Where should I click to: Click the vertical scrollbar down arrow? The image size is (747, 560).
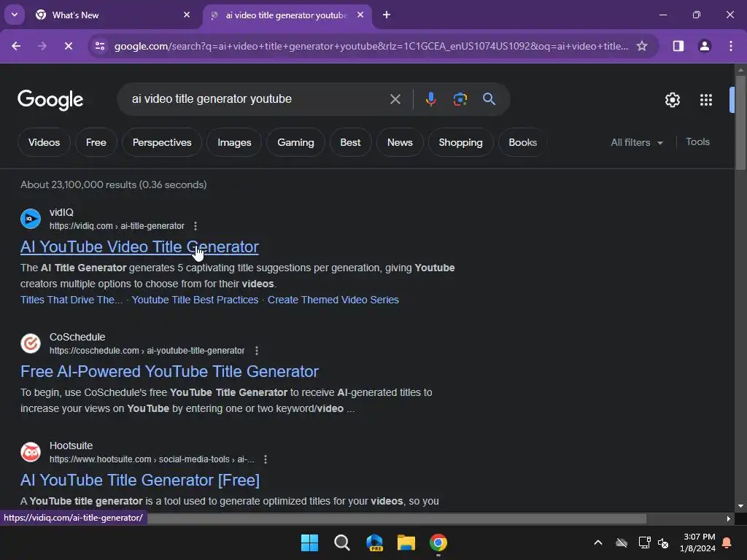click(740, 507)
